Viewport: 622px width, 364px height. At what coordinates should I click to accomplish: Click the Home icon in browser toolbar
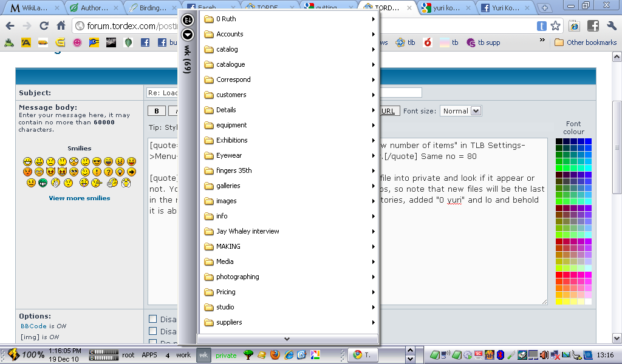click(x=61, y=26)
